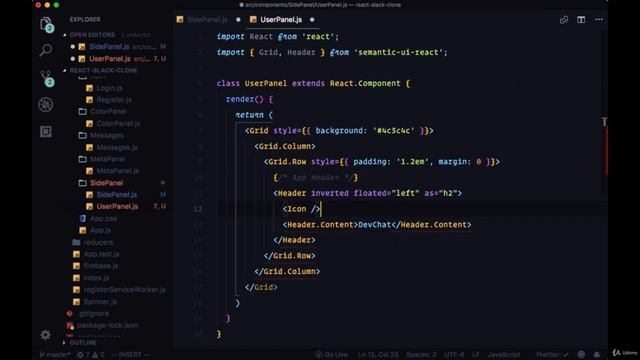Viewport: 640px width, 360px height.
Task: Change the LF end-of-line sequence
Action: point(476,355)
